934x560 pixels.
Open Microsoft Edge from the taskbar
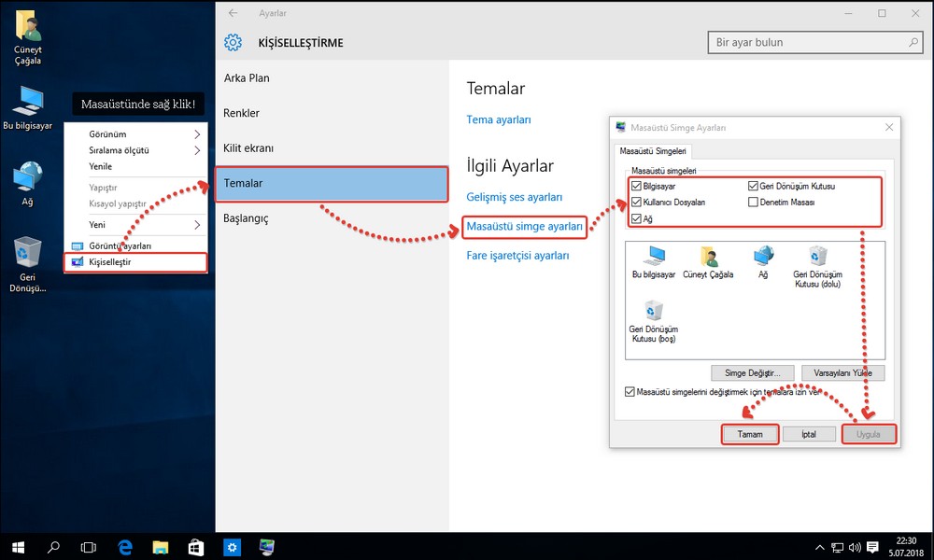(x=123, y=547)
